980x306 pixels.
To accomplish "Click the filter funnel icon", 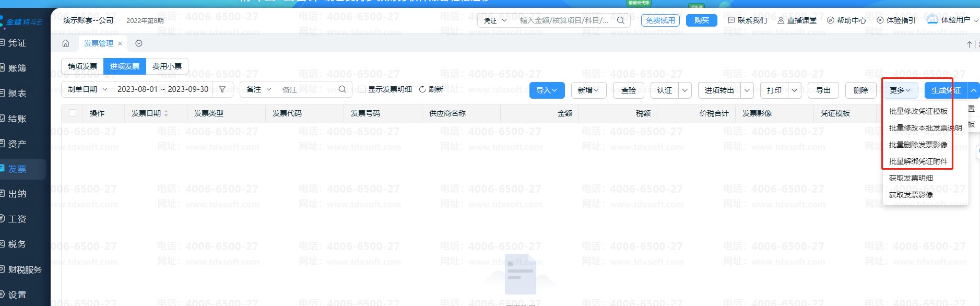I will pos(222,89).
